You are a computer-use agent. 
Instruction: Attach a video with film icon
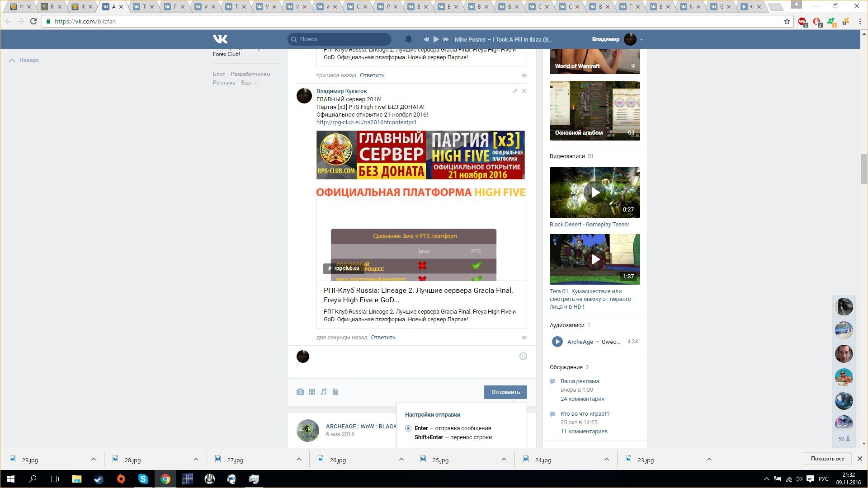312,392
